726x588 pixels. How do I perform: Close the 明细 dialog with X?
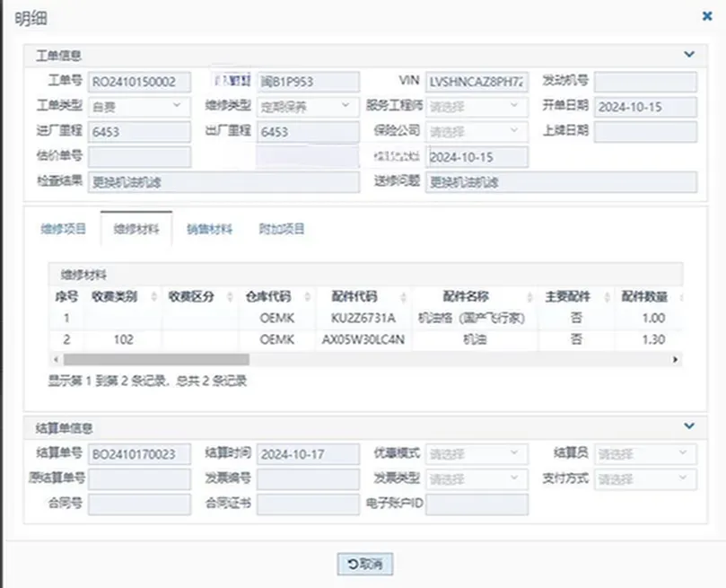[x=707, y=15]
